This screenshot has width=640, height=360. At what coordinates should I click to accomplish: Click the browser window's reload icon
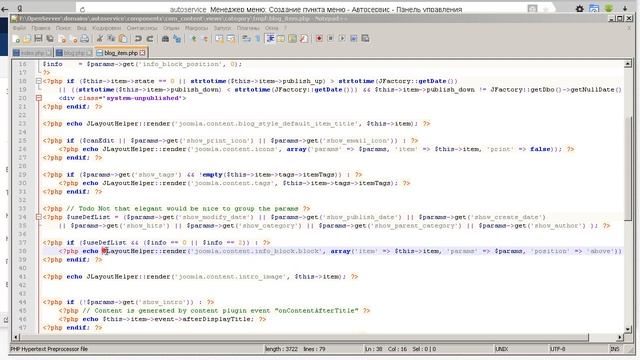coord(82,9)
